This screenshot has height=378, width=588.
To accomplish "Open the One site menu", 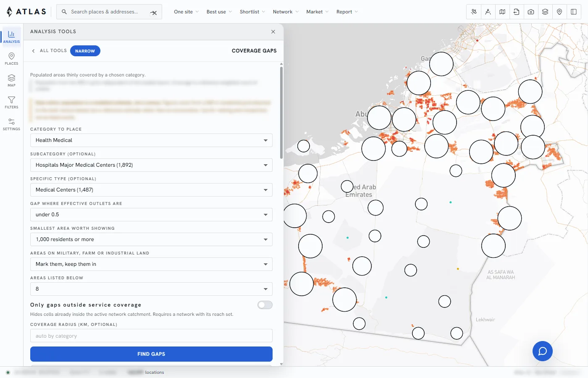I will tap(186, 12).
